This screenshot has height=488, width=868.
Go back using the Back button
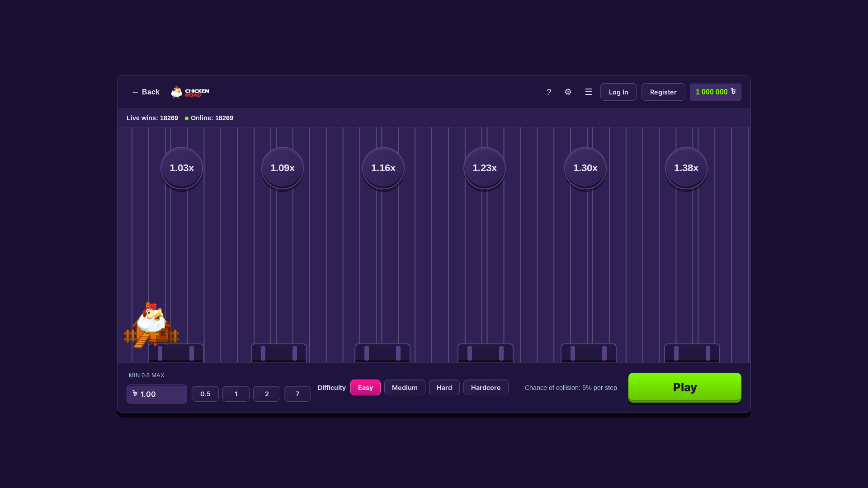tap(146, 92)
